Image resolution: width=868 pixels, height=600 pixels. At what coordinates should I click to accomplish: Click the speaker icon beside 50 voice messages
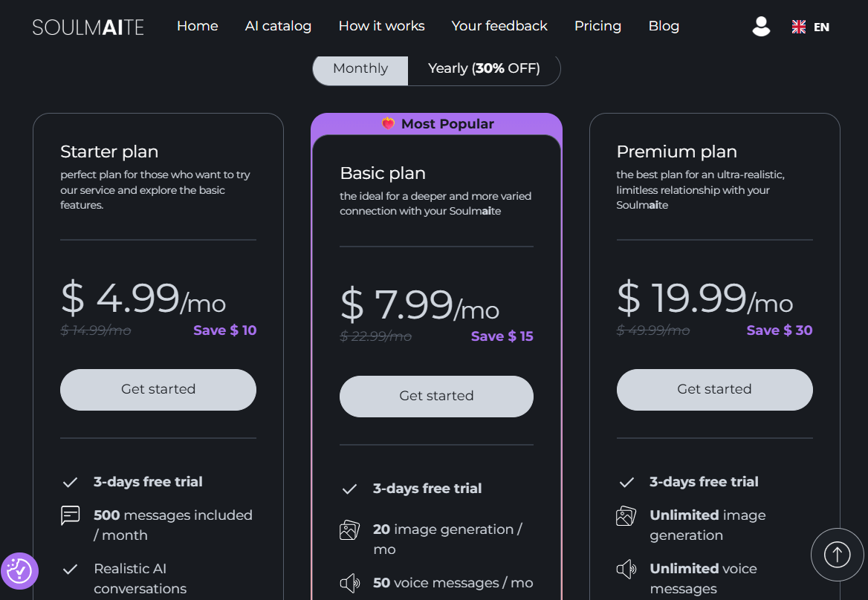pos(349,583)
